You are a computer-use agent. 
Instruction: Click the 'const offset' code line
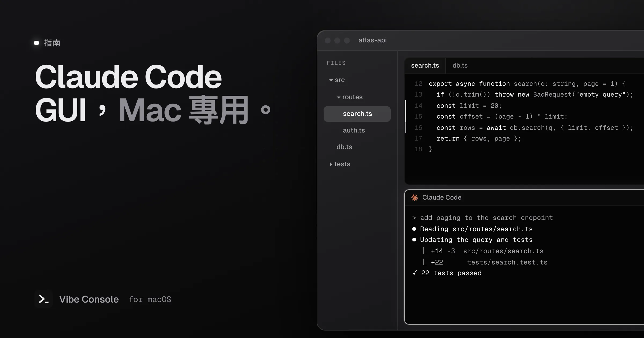click(x=502, y=116)
